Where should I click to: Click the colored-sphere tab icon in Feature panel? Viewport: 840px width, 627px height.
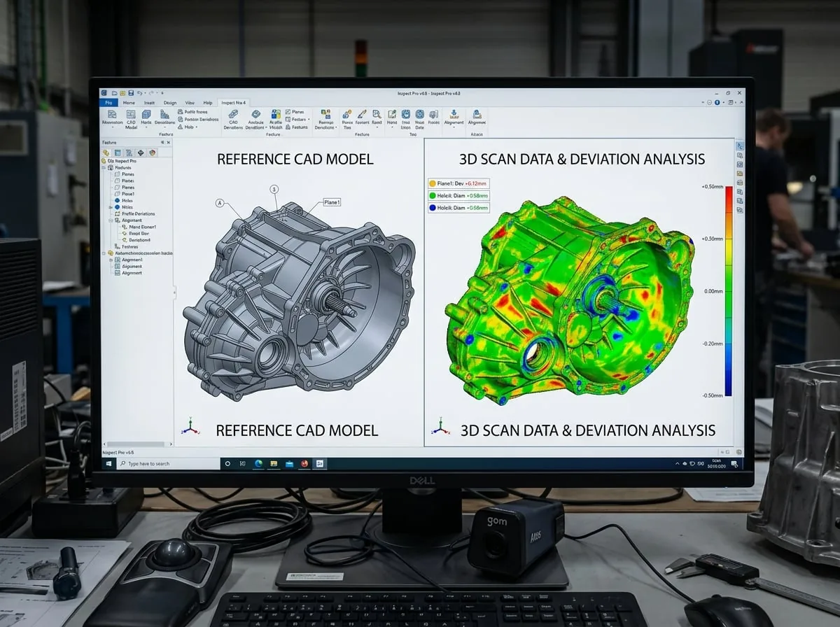153,153
